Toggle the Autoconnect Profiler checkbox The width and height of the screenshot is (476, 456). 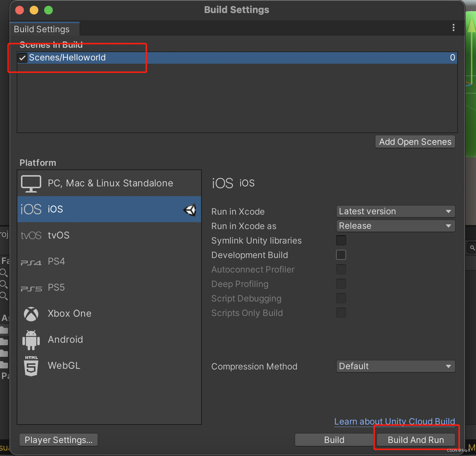pyautogui.click(x=341, y=269)
